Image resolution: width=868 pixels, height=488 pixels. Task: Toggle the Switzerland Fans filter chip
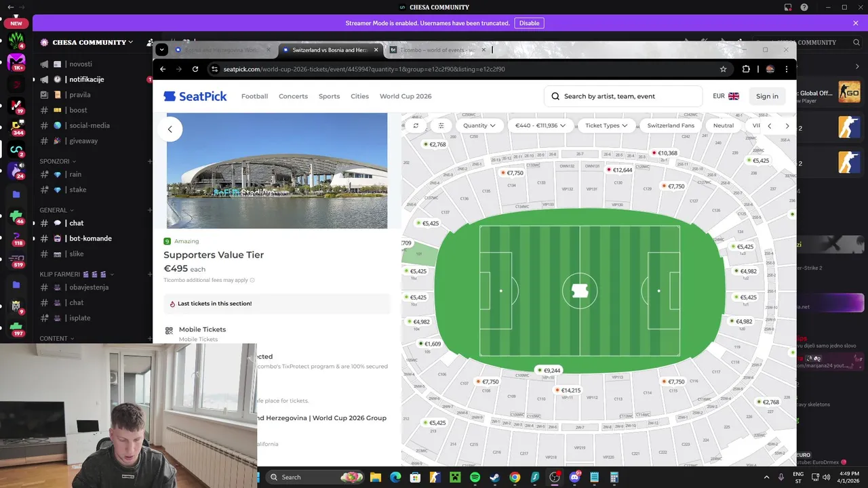point(671,125)
